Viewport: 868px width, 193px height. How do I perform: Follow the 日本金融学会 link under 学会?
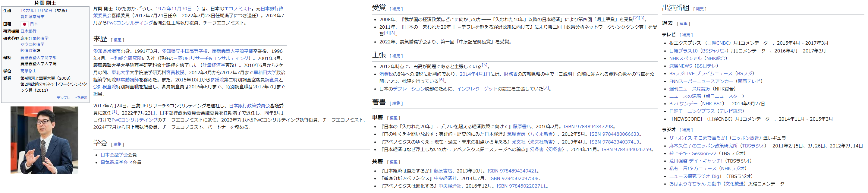(114, 155)
